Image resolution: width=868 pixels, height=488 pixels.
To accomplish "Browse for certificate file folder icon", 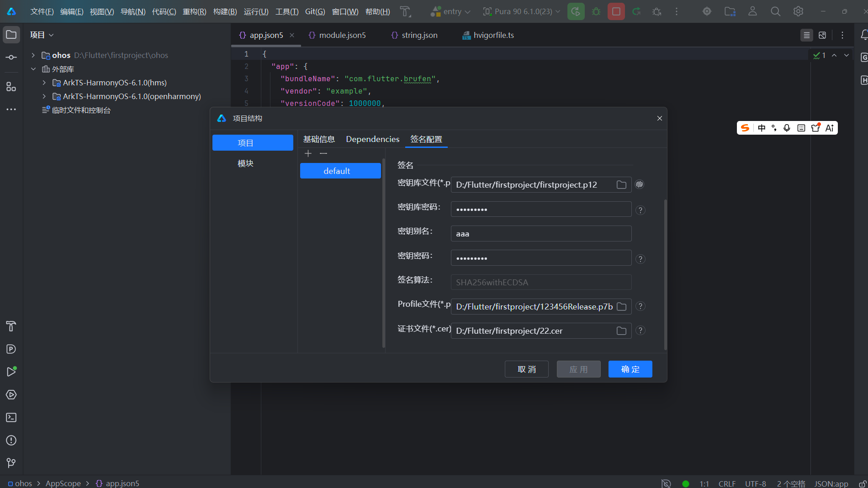I will 621,331.
